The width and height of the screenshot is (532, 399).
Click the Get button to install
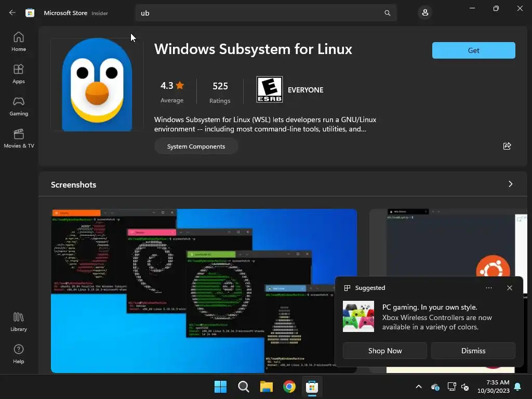tap(474, 50)
